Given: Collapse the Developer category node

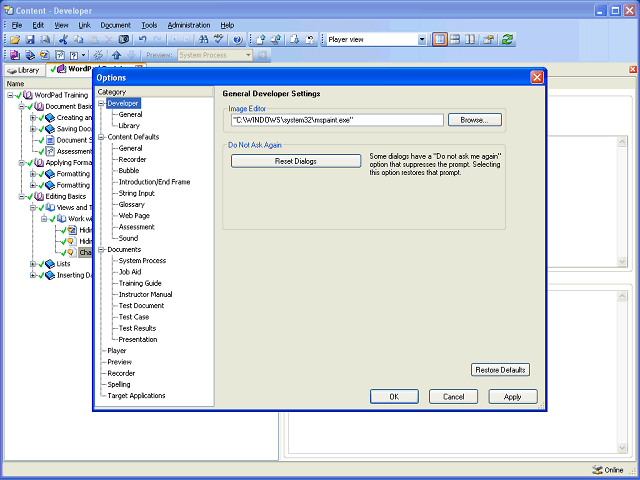Looking at the screenshot, I should click(x=101, y=103).
